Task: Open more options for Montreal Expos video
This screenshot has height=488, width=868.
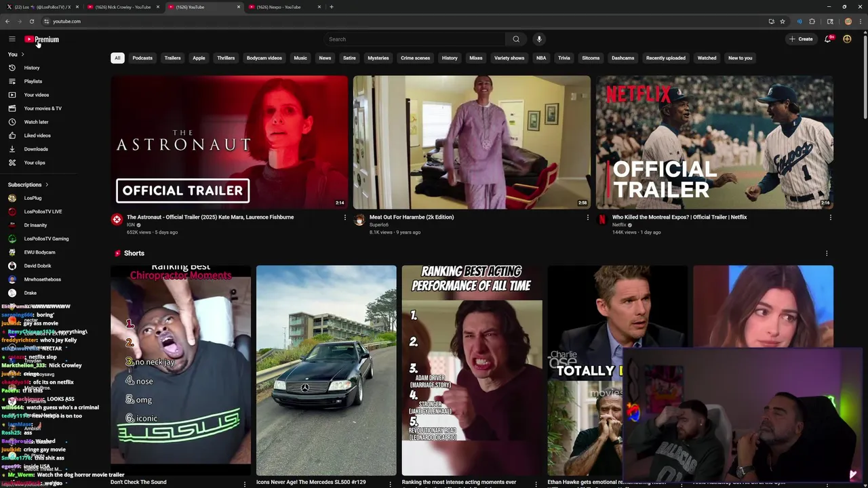Action: click(x=830, y=218)
